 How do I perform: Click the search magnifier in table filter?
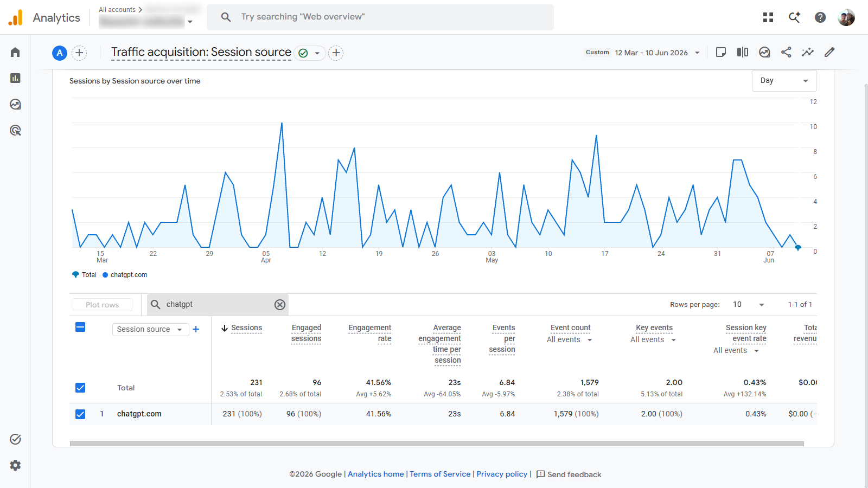[156, 305]
